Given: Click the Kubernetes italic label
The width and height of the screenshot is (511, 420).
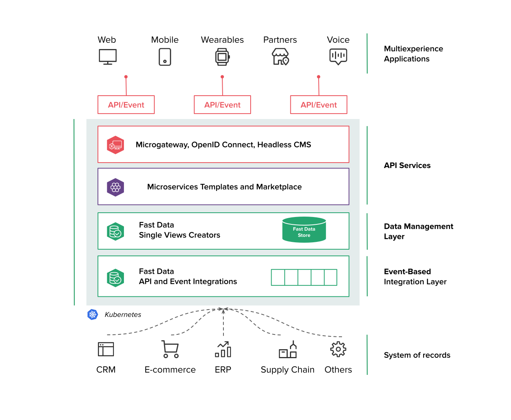Looking at the screenshot, I should tap(123, 315).
